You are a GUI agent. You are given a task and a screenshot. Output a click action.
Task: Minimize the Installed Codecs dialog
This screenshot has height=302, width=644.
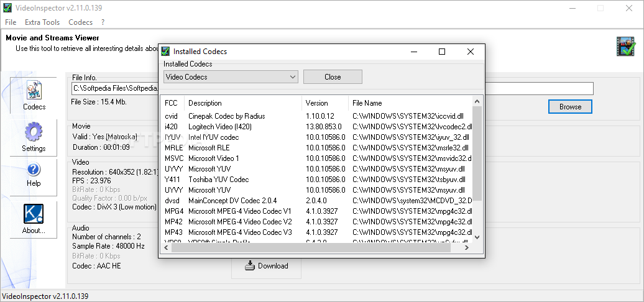click(415, 52)
